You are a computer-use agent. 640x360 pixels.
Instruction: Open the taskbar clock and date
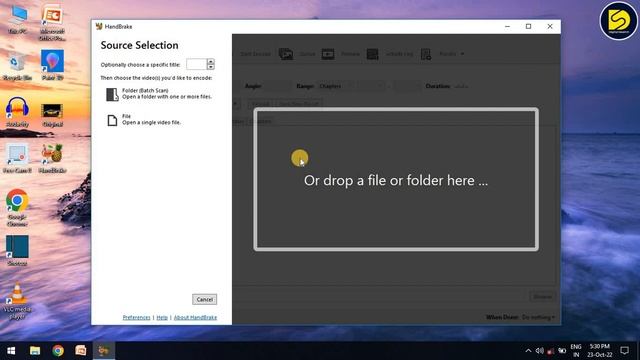600,351
